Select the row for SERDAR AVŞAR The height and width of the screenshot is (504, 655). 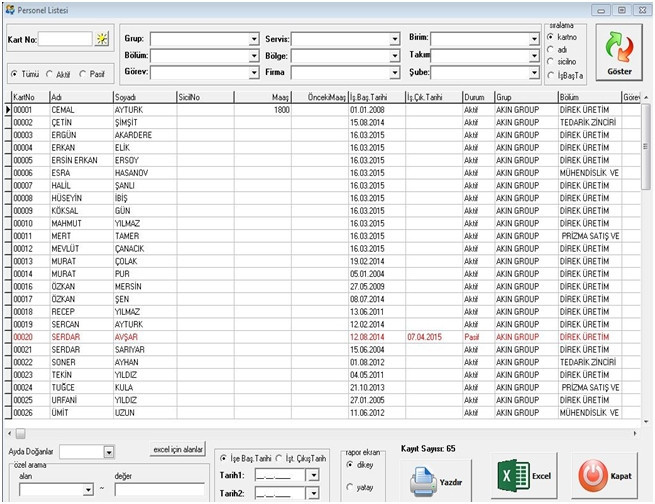pyautogui.click(x=130, y=337)
